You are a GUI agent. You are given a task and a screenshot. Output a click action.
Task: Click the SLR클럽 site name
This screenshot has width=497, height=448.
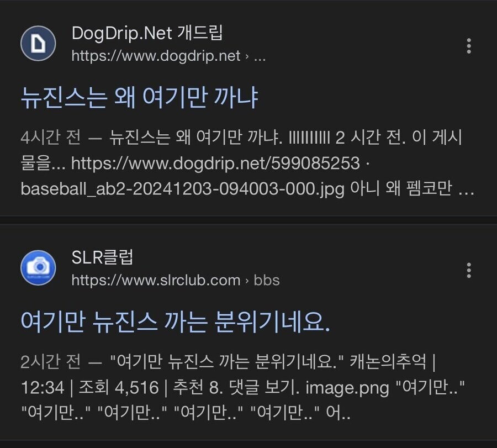tap(102, 257)
